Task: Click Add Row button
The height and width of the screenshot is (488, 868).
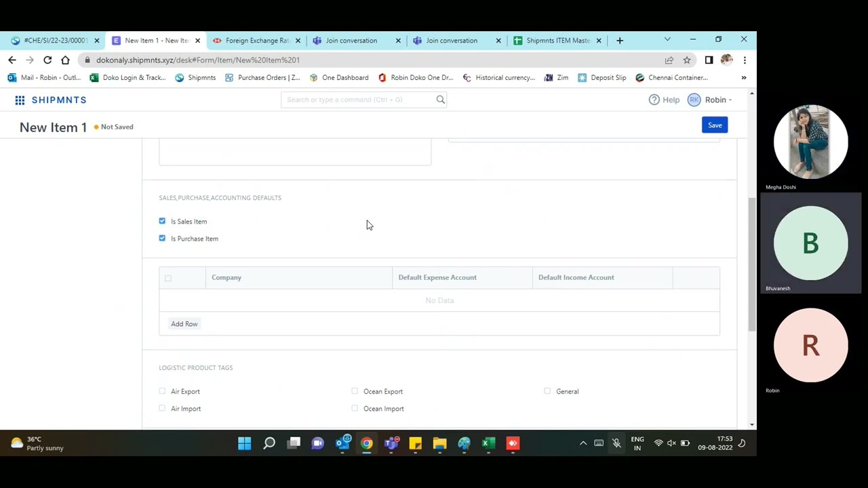Action: pyautogui.click(x=184, y=324)
